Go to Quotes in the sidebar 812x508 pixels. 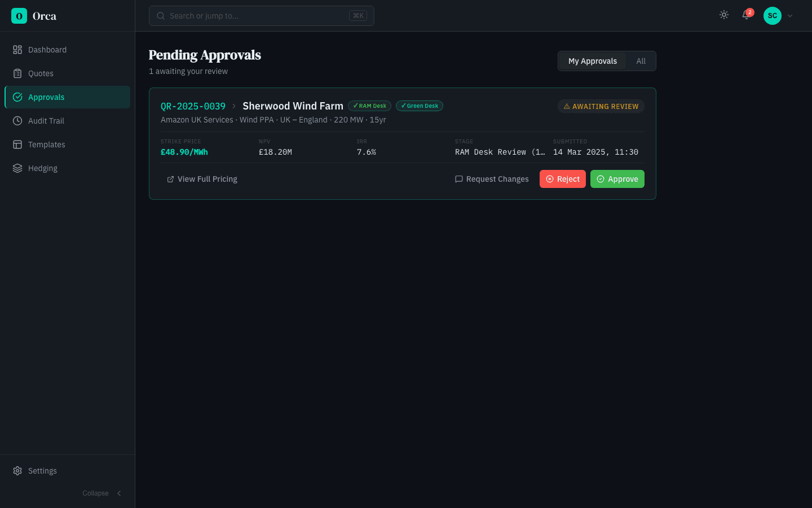click(x=67, y=73)
